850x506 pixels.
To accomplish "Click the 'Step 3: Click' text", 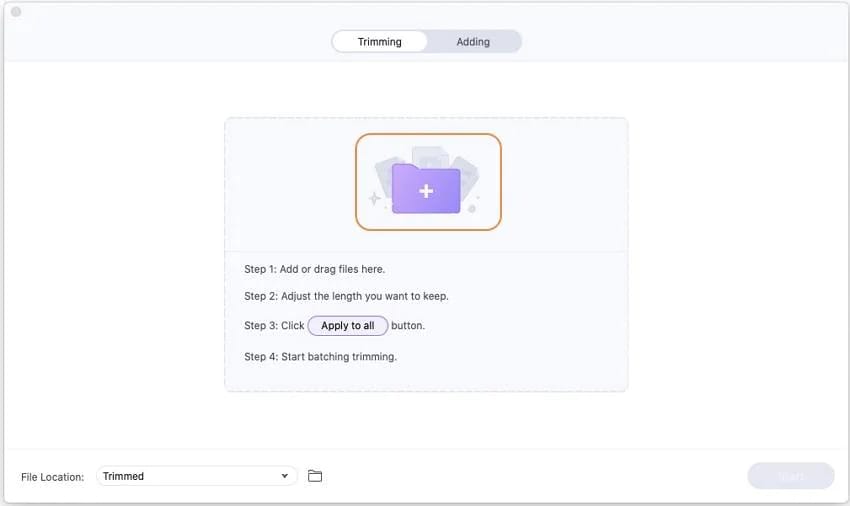I will [x=274, y=325].
